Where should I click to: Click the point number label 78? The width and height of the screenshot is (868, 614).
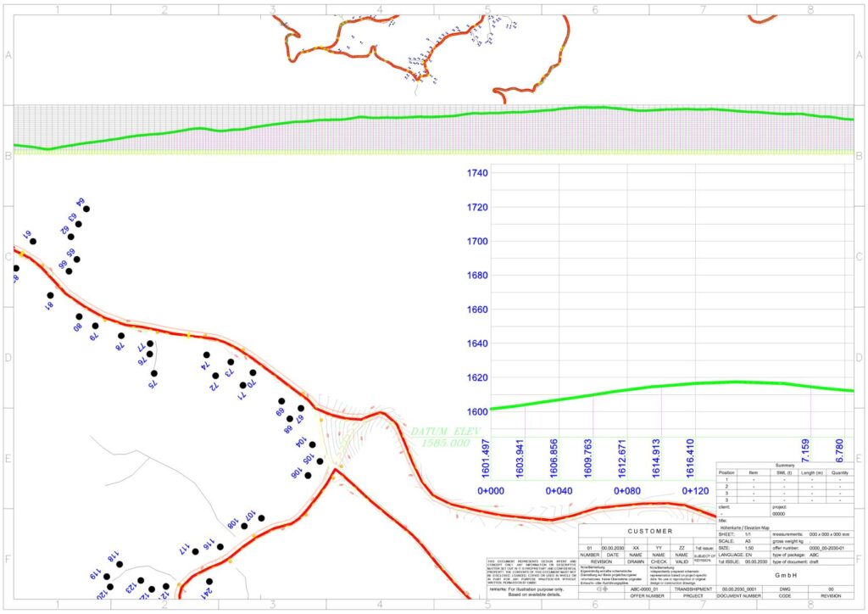click(x=119, y=347)
